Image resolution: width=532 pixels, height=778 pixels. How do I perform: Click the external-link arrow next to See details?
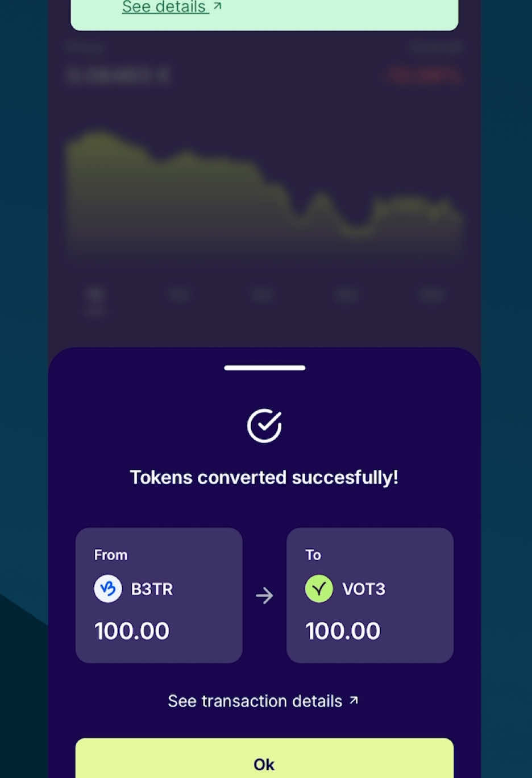tap(218, 6)
